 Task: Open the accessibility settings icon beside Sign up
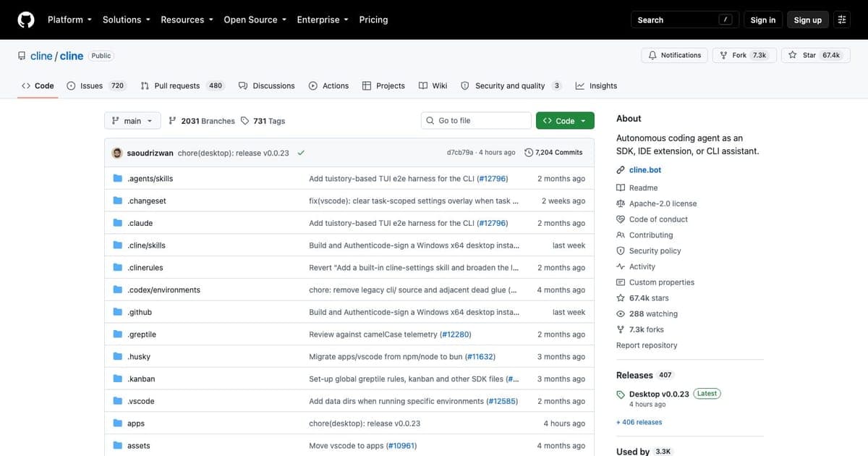click(x=842, y=20)
